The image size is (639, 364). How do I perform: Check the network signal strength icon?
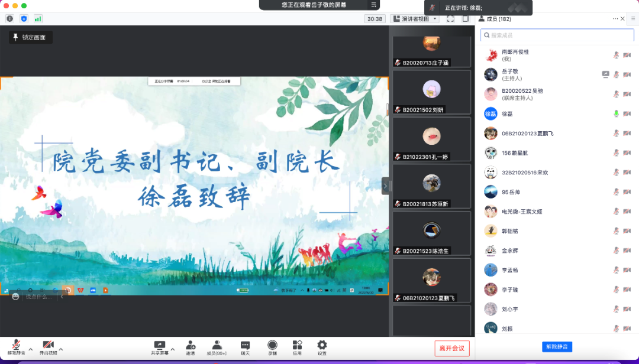pyautogui.click(x=38, y=19)
